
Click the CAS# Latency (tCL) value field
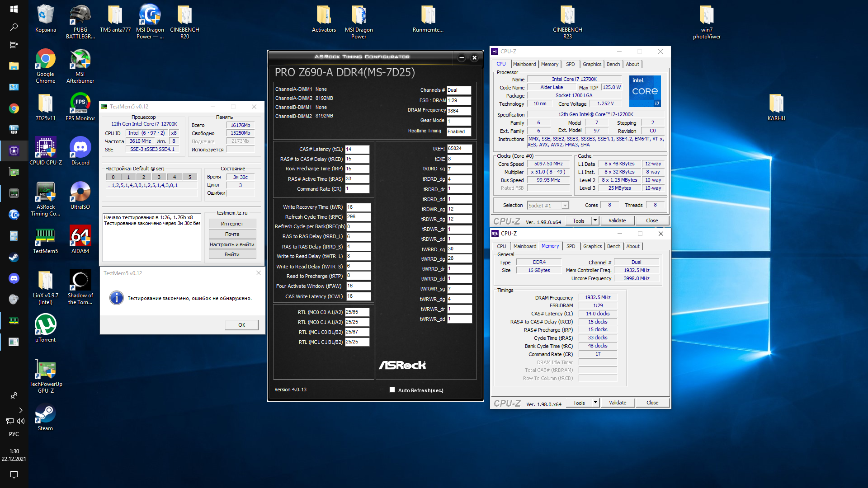click(357, 149)
